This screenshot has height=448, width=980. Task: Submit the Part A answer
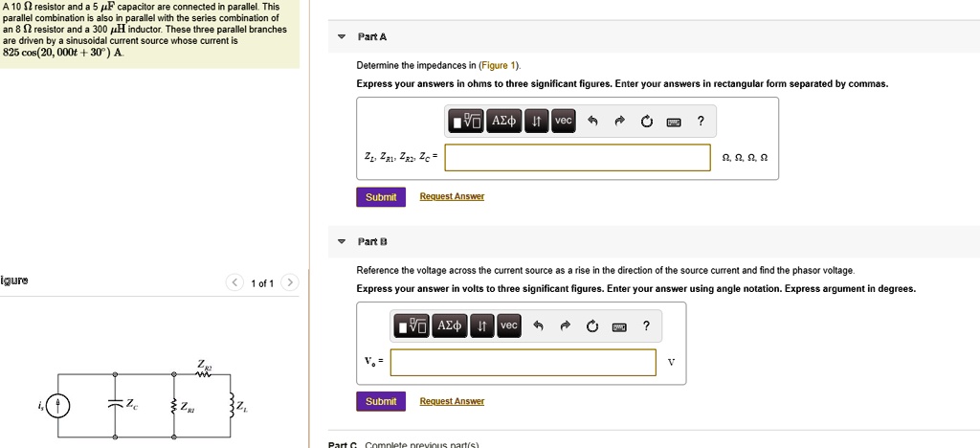[x=381, y=197]
